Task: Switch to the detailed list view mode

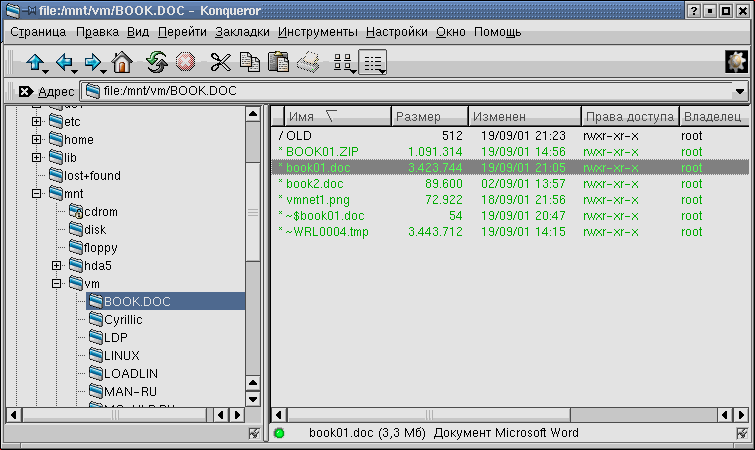Action: [x=374, y=63]
